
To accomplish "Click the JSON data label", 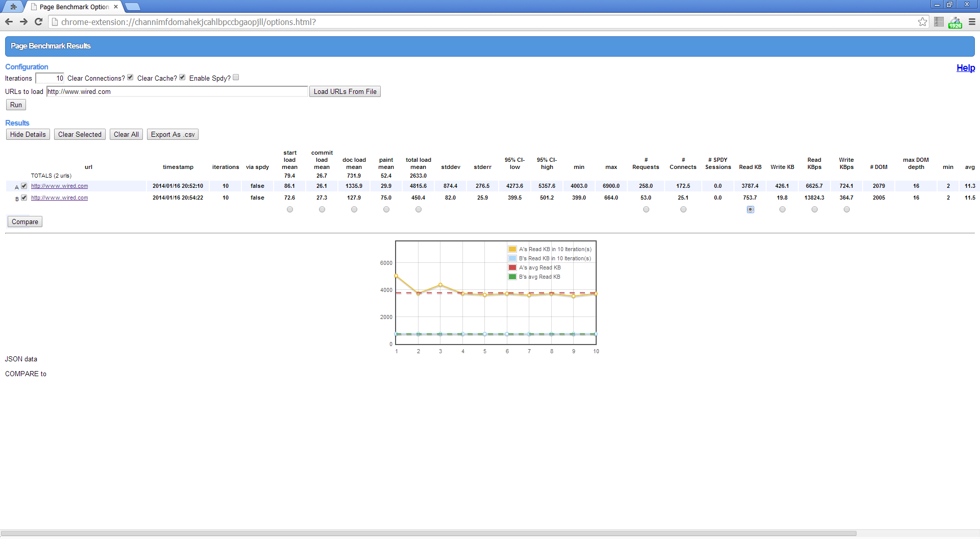I will pos(21,359).
